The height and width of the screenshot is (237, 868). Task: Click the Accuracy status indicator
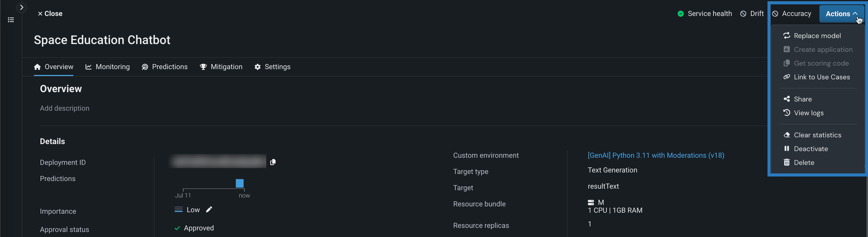(792, 14)
